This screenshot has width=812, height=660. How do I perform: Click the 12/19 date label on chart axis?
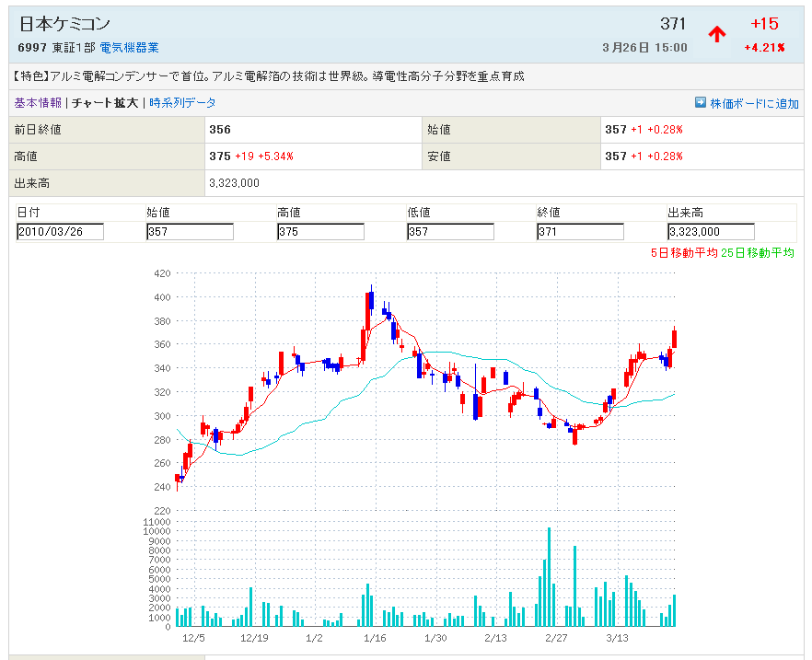(x=254, y=638)
